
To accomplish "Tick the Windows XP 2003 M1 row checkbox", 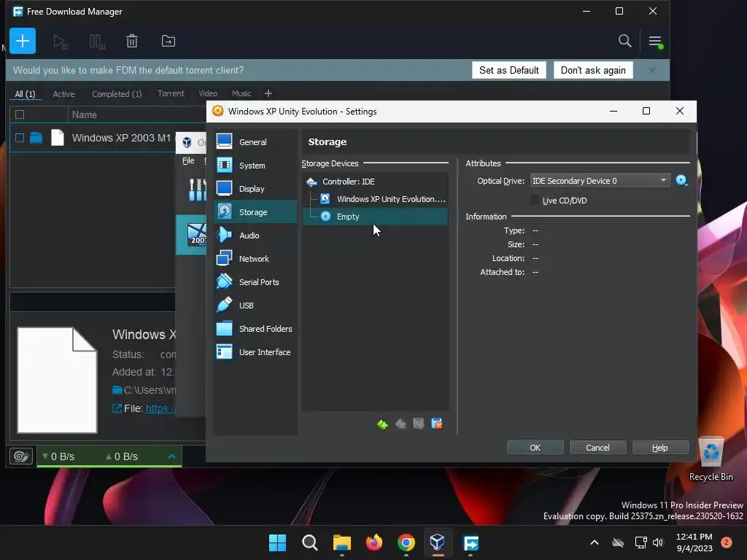I will 20,138.
